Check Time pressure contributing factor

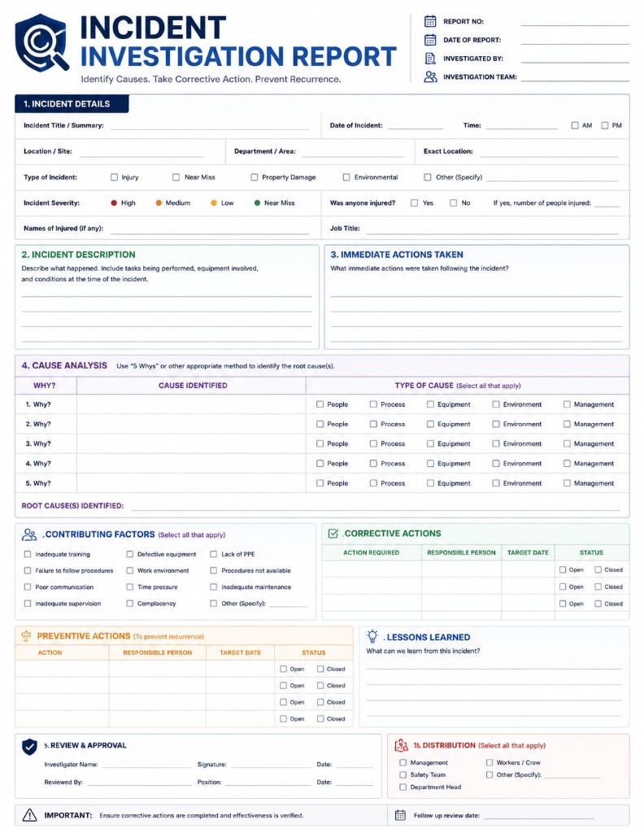coord(129,587)
